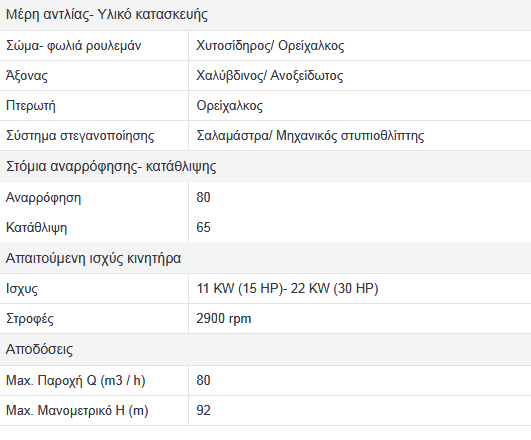Screen dimensions: 531x440
Task: Click the value 92 for Max. Μανομετρικό
Action: (x=203, y=410)
